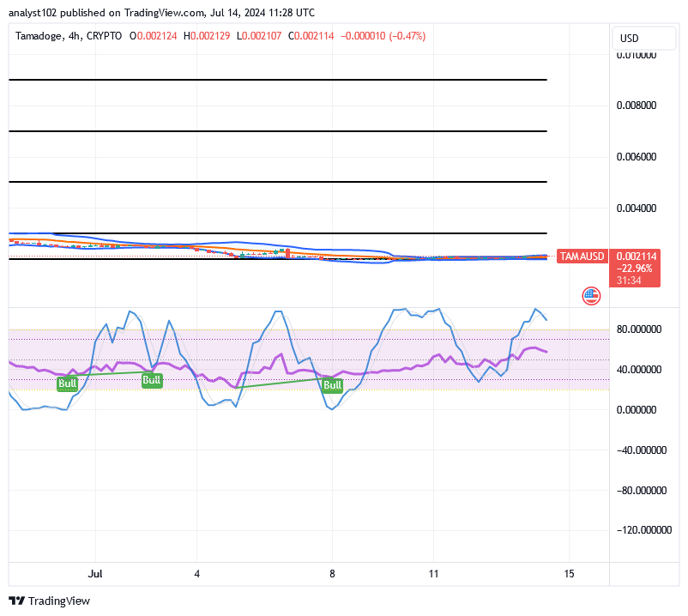This screenshot has width=688, height=616.
Task: Click the 0.000000 oscillator axis label
Action: [637, 410]
